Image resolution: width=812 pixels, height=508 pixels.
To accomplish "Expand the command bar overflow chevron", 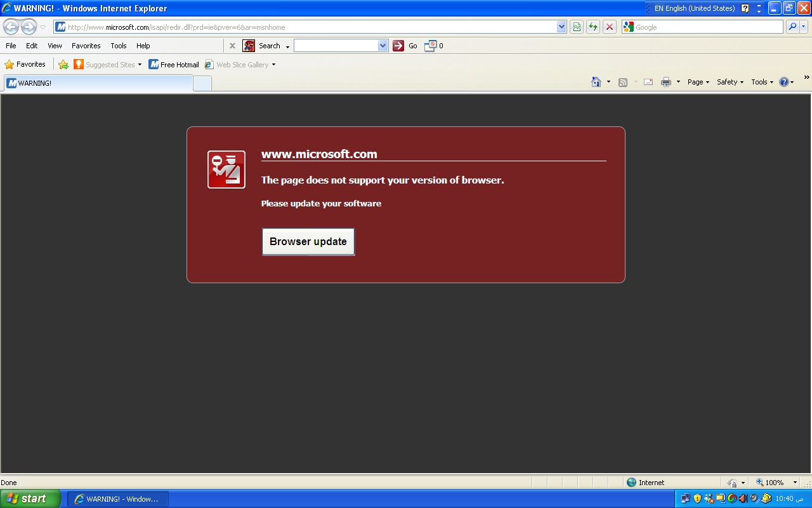I will pos(806,77).
